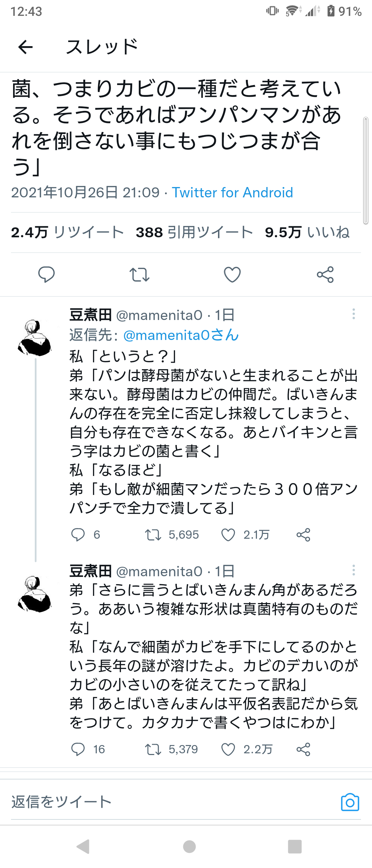Image resolution: width=372 pixels, height=868 pixels.
Task: Share the main tweet
Action: [325, 275]
